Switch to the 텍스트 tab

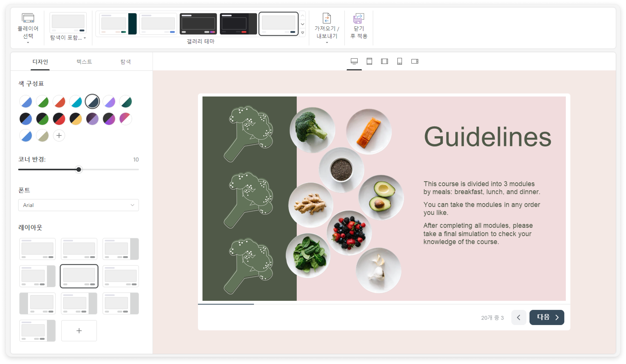coord(84,61)
